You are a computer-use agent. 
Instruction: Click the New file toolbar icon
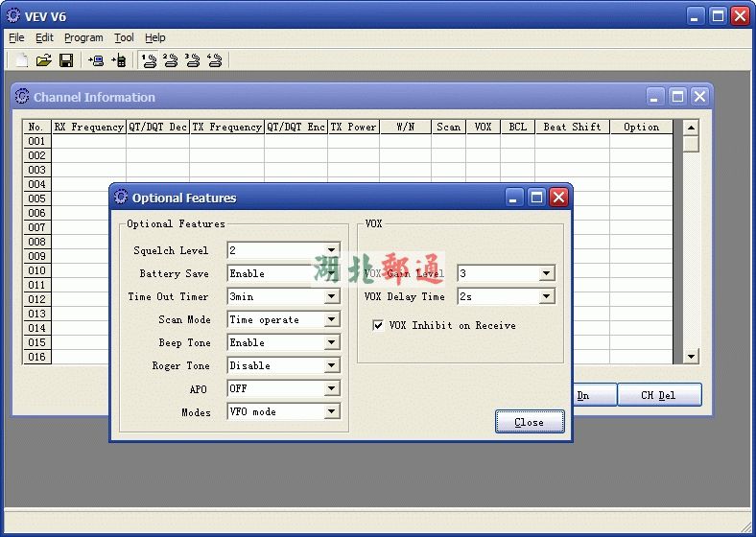21,60
